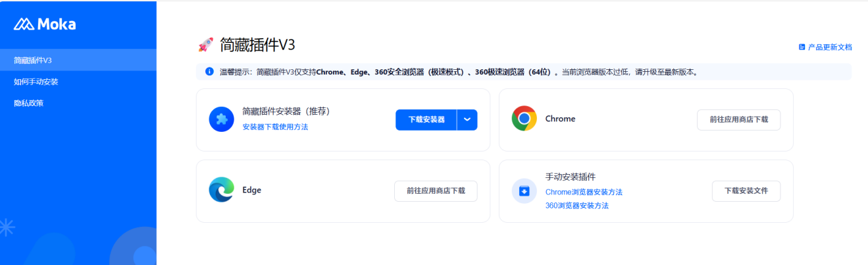Open the Chrome浏览器安装方法 link
The image size is (868, 265).
point(584,192)
